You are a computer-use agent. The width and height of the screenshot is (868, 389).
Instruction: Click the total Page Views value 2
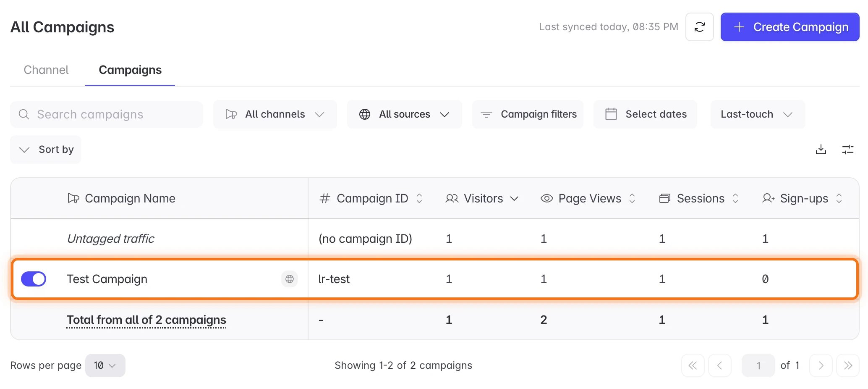click(544, 320)
